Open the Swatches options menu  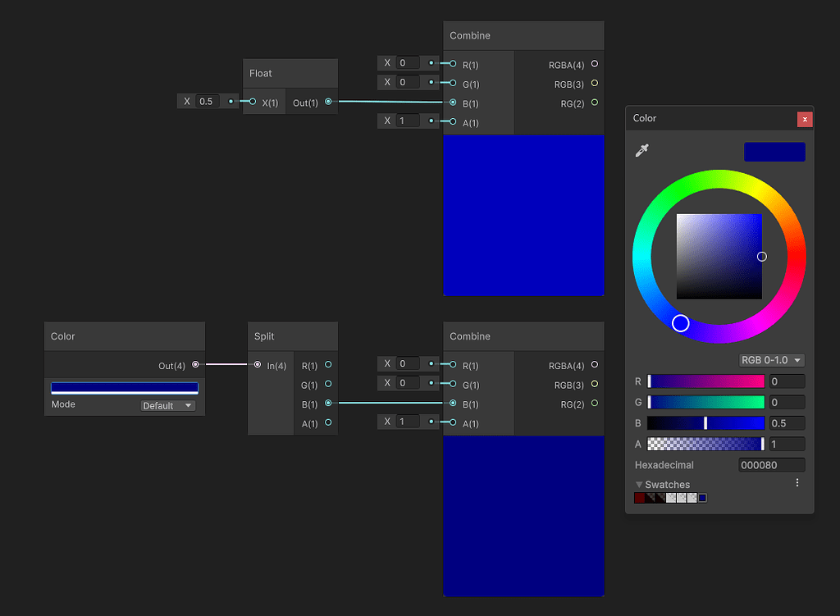tap(797, 482)
